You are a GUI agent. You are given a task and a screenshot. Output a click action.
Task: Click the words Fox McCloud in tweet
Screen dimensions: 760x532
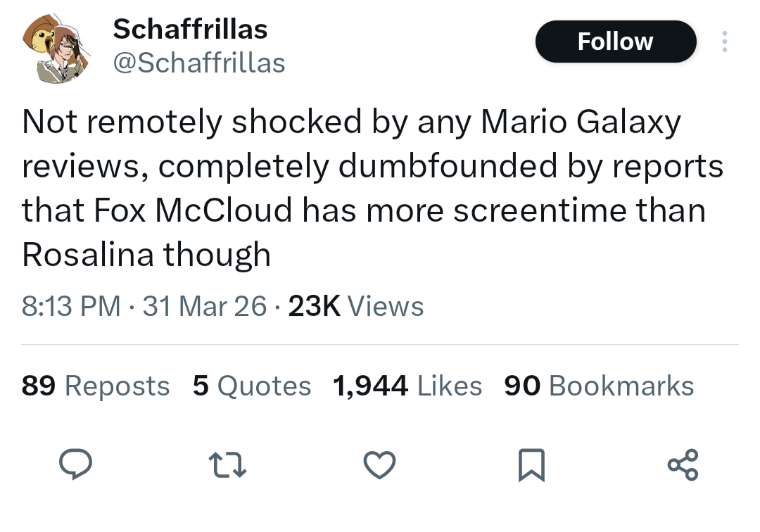click(193, 210)
